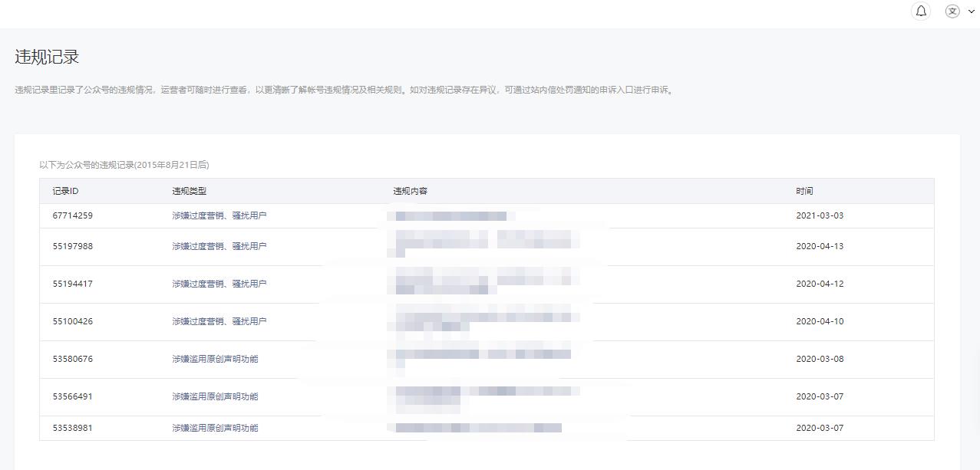Click the account avatar icon
980x470 pixels.
pos(952,11)
